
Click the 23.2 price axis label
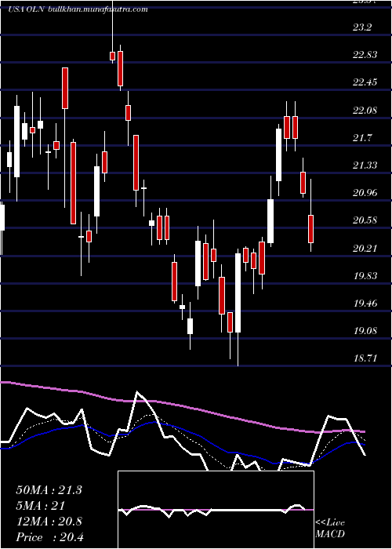point(362,27)
